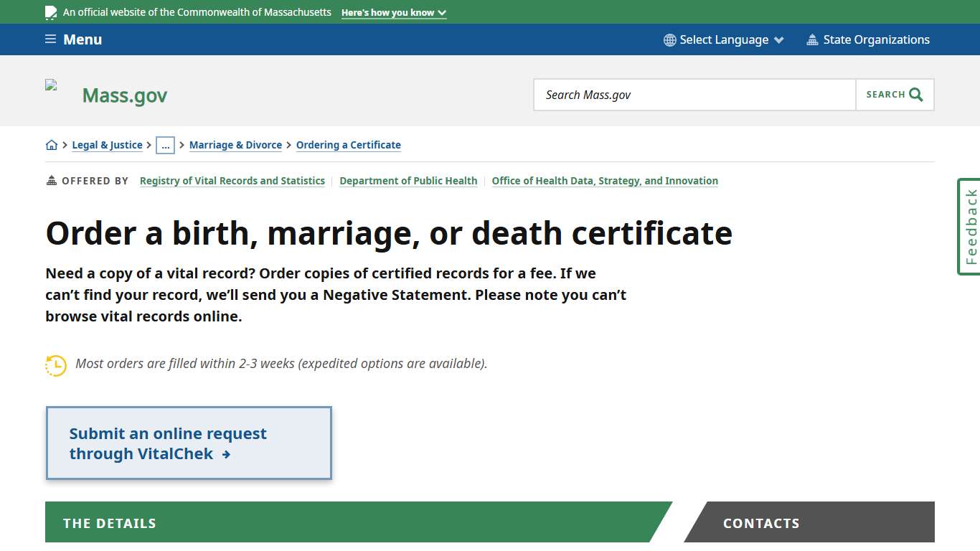Click the magnifying glass search icon
The height and width of the screenshot is (551, 980).
point(915,94)
